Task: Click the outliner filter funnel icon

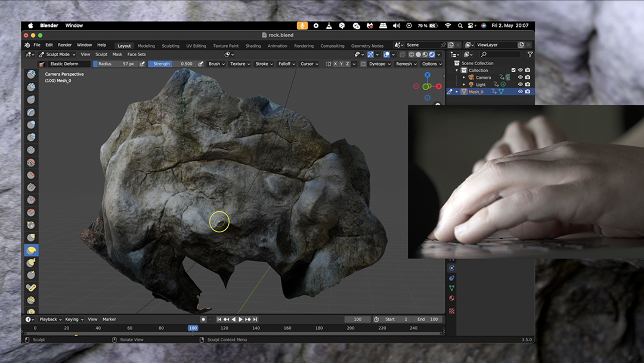Action: click(x=530, y=54)
